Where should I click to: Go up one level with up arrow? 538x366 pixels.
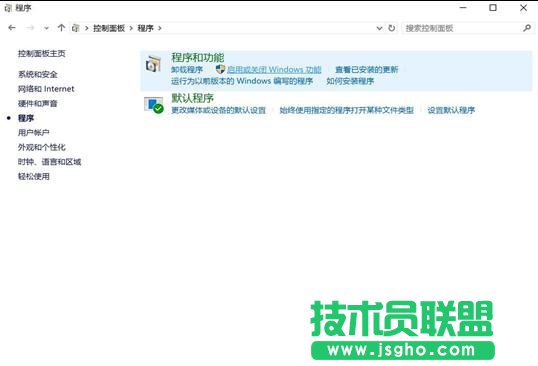click(x=61, y=28)
